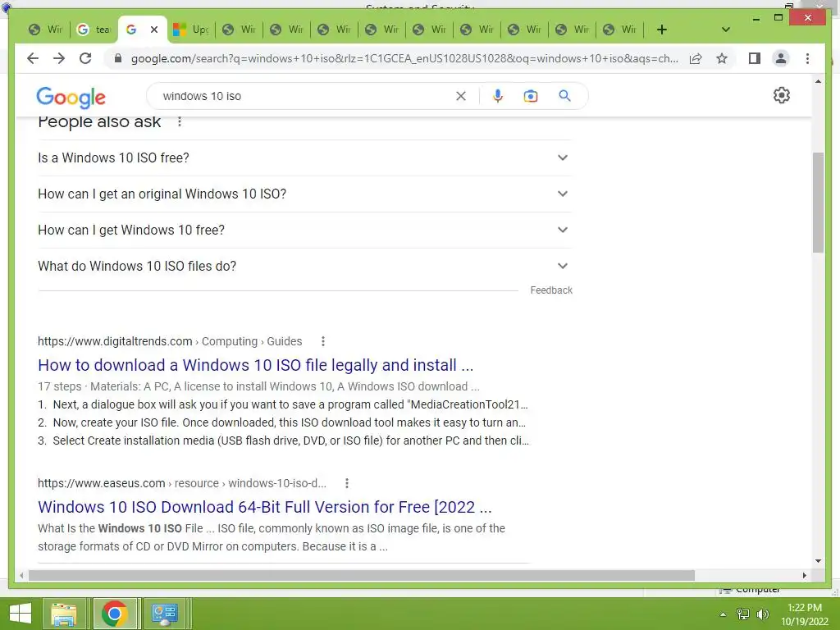Bookmark this page with star icon
The width and height of the screenshot is (840, 630).
pyautogui.click(x=722, y=58)
